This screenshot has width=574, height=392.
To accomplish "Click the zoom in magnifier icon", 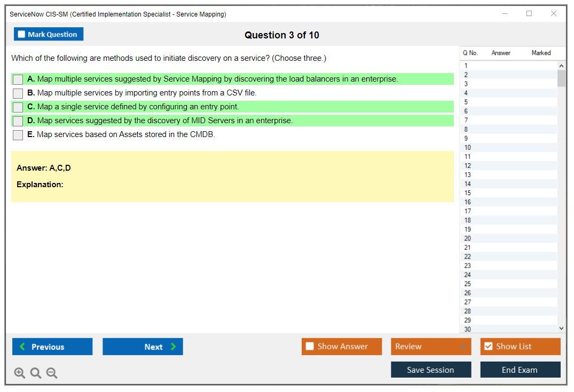I will (19, 373).
